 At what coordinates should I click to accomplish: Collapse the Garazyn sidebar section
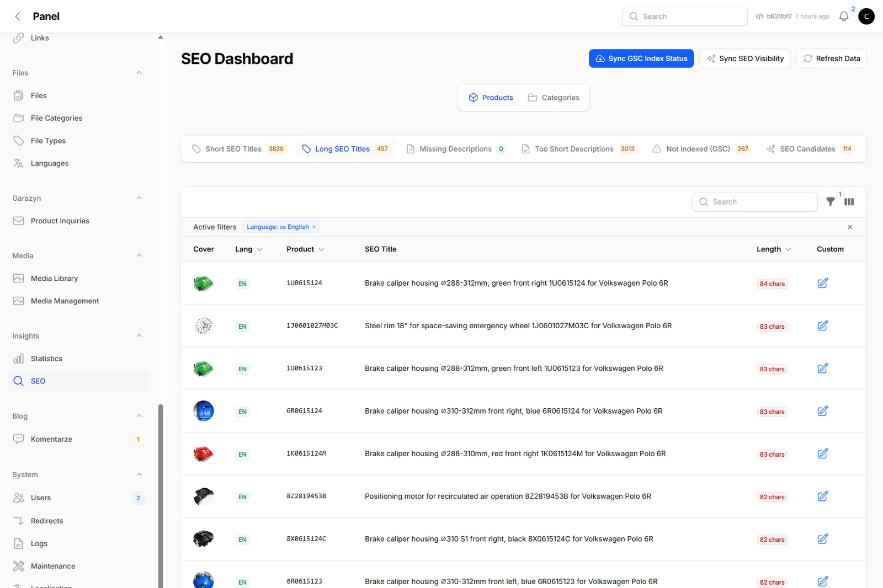[x=139, y=198]
